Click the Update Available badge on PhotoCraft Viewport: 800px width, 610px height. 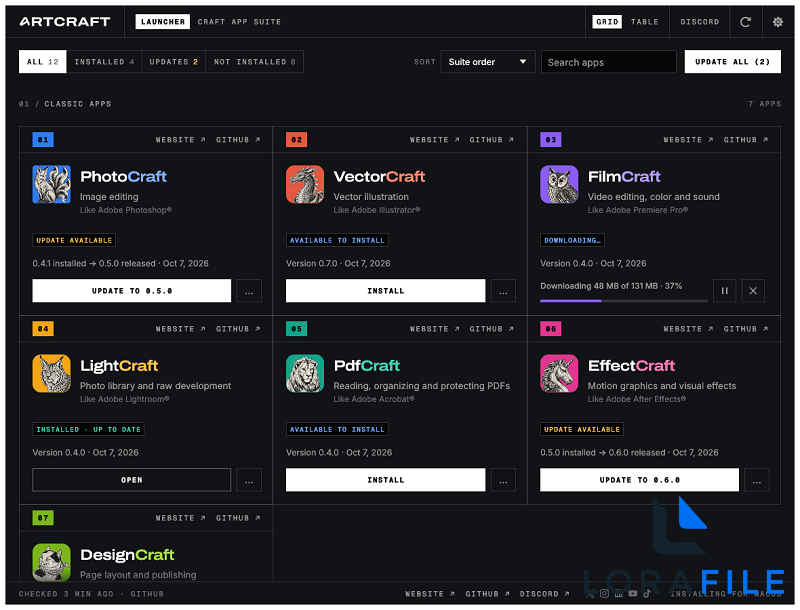point(74,240)
